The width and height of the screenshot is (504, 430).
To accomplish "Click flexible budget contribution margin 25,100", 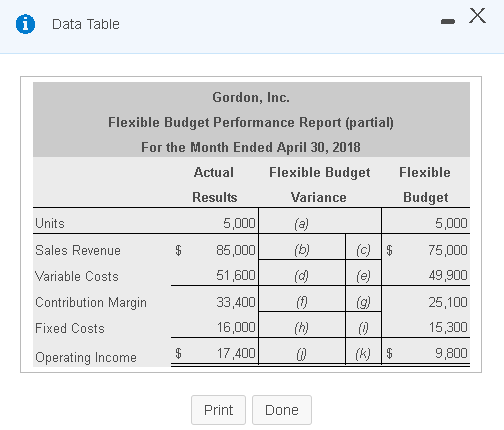I will coord(448,302).
